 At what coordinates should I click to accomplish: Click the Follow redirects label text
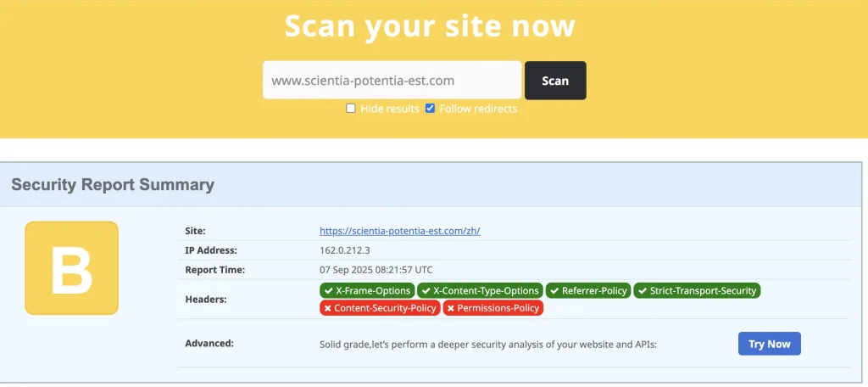point(478,109)
